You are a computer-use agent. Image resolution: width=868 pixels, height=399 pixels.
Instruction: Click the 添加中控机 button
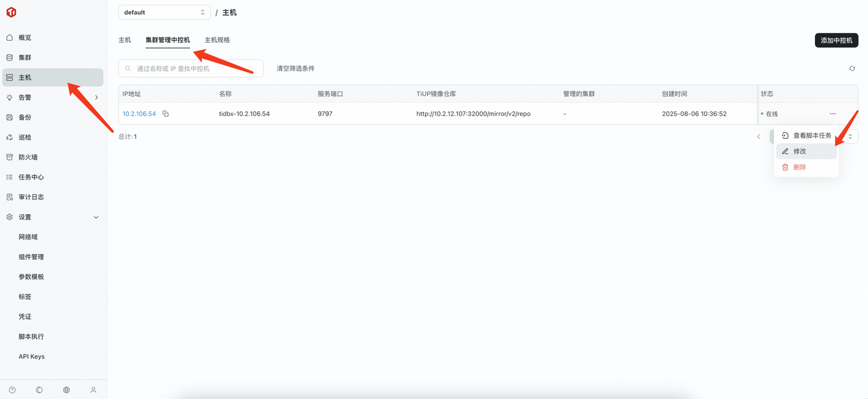coord(836,40)
